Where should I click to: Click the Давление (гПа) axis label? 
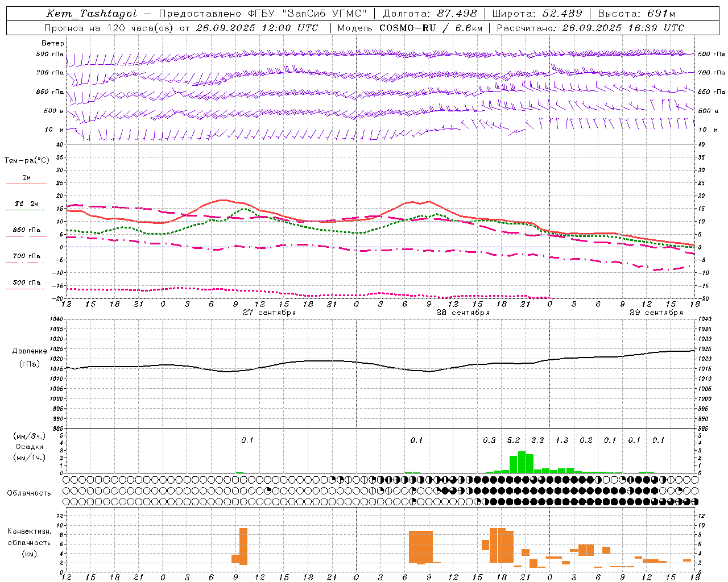30,357
